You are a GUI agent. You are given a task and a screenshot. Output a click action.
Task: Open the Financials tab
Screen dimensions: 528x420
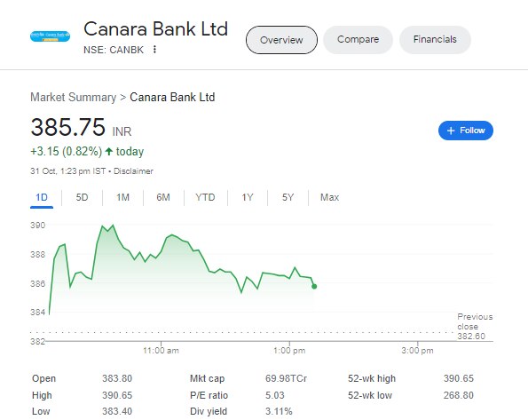(x=435, y=39)
